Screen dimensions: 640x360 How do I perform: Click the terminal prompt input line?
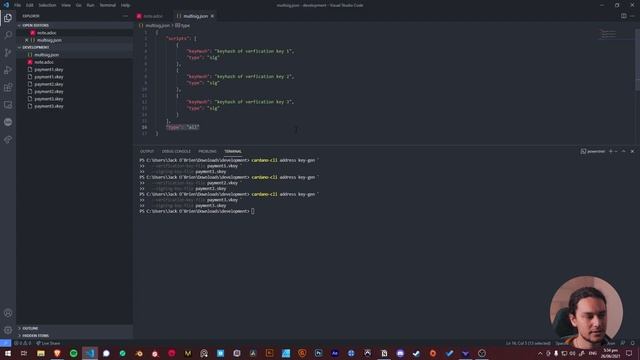197,211
